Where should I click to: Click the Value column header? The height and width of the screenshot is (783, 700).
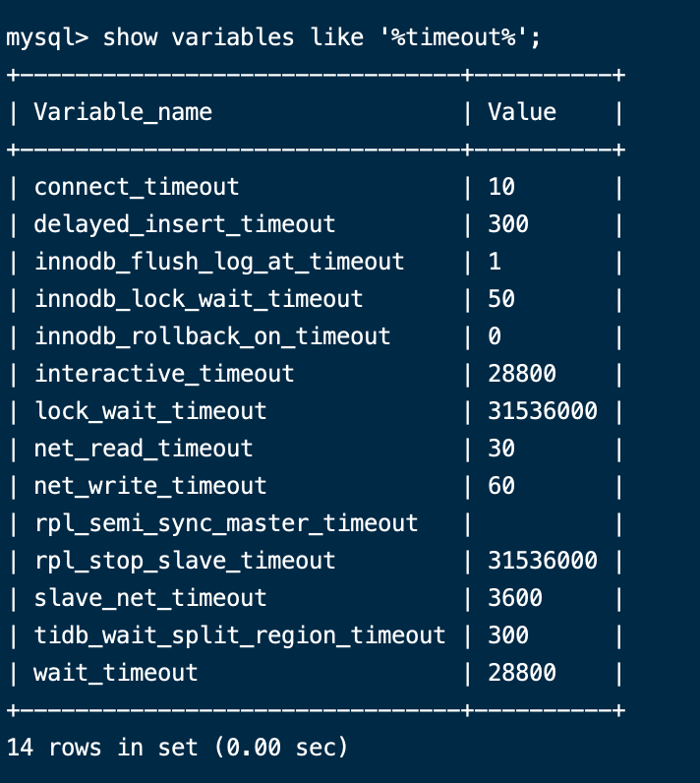(522, 112)
